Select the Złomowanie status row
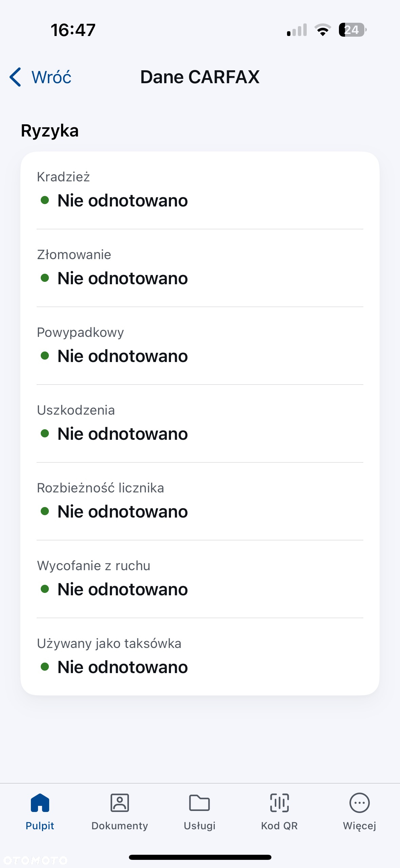Image resolution: width=400 pixels, height=868 pixels. (200, 268)
